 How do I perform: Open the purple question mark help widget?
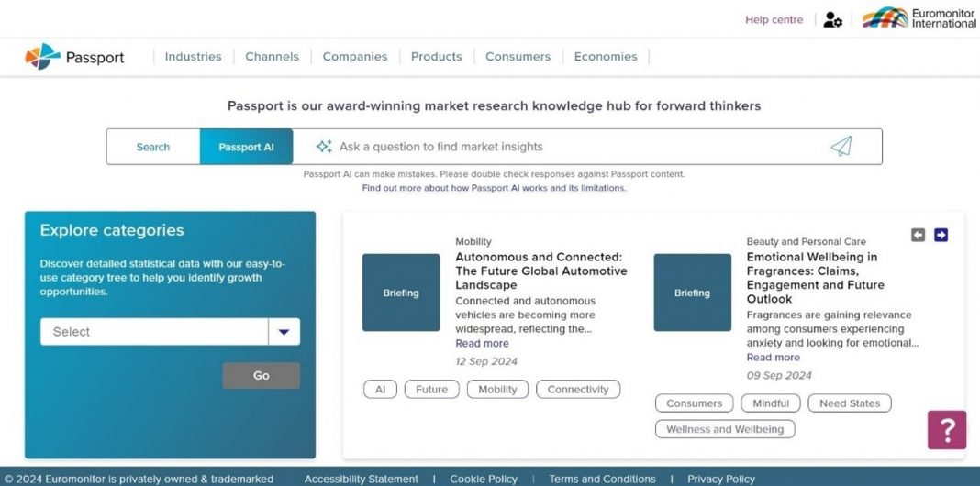(947, 430)
